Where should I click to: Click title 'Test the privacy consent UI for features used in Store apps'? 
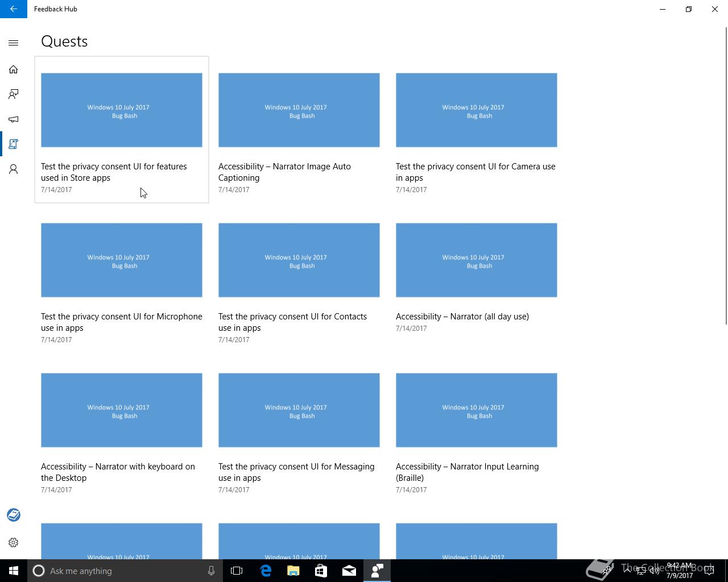coord(114,172)
